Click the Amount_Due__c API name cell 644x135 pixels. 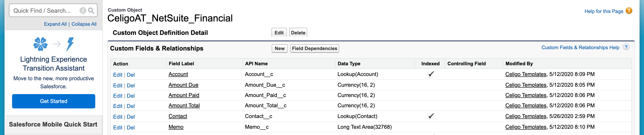(265, 85)
